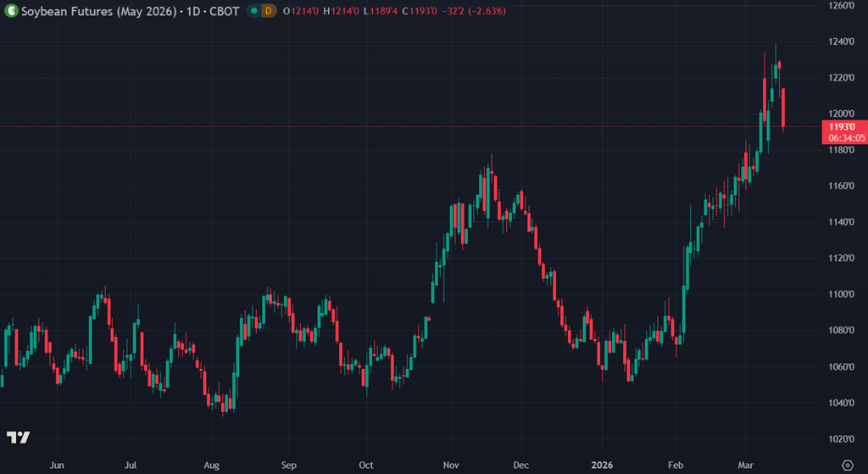Click the Mar marker on the time axis
Screen dimensions: 868x474
pyautogui.click(x=745, y=465)
